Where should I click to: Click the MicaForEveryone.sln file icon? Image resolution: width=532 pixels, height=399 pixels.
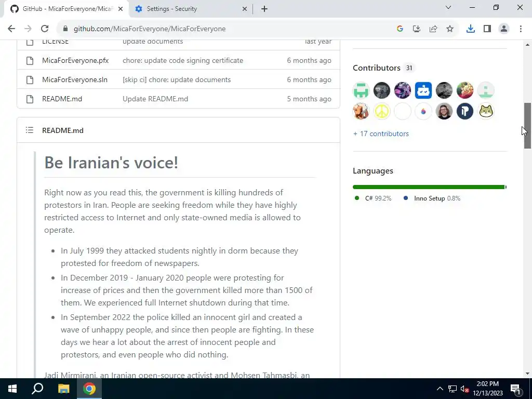point(30,80)
